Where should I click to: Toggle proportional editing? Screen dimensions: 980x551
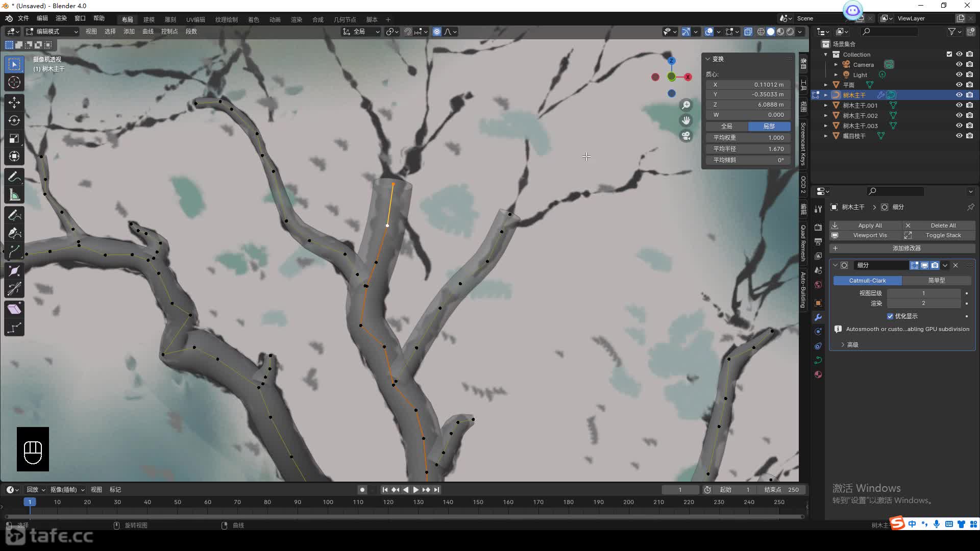pos(437,32)
